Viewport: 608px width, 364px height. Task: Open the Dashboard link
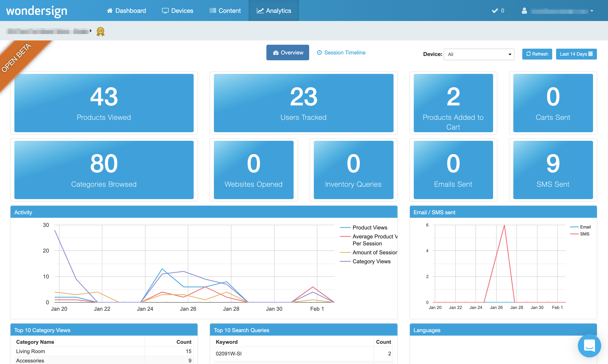(126, 10)
